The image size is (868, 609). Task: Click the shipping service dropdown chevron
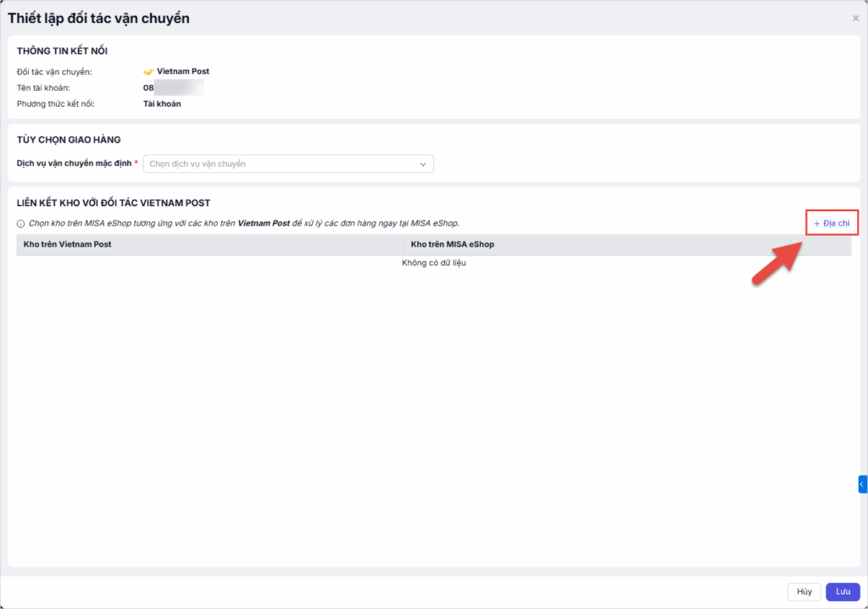click(423, 164)
